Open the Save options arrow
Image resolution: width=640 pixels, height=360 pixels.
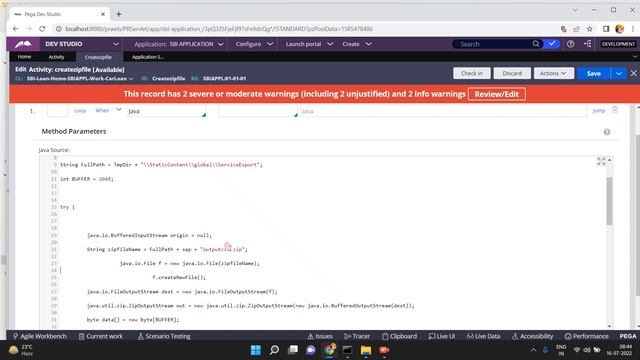pyautogui.click(x=619, y=73)
